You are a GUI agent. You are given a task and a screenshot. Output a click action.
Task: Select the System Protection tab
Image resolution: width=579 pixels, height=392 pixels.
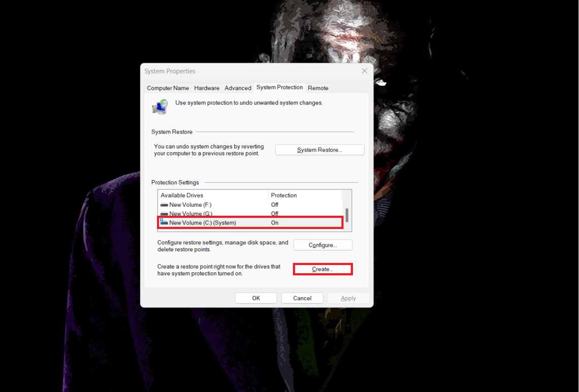click(x=279, y=87)
